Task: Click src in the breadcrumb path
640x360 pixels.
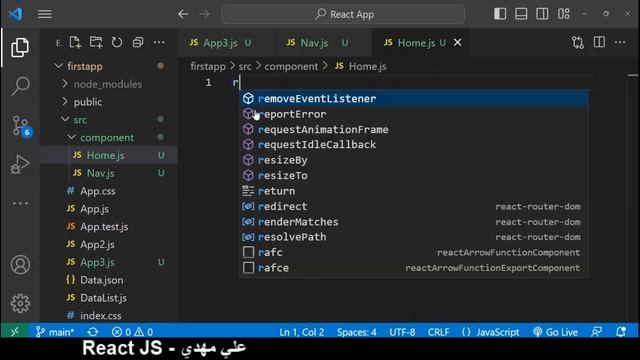Action: point(245,66)
